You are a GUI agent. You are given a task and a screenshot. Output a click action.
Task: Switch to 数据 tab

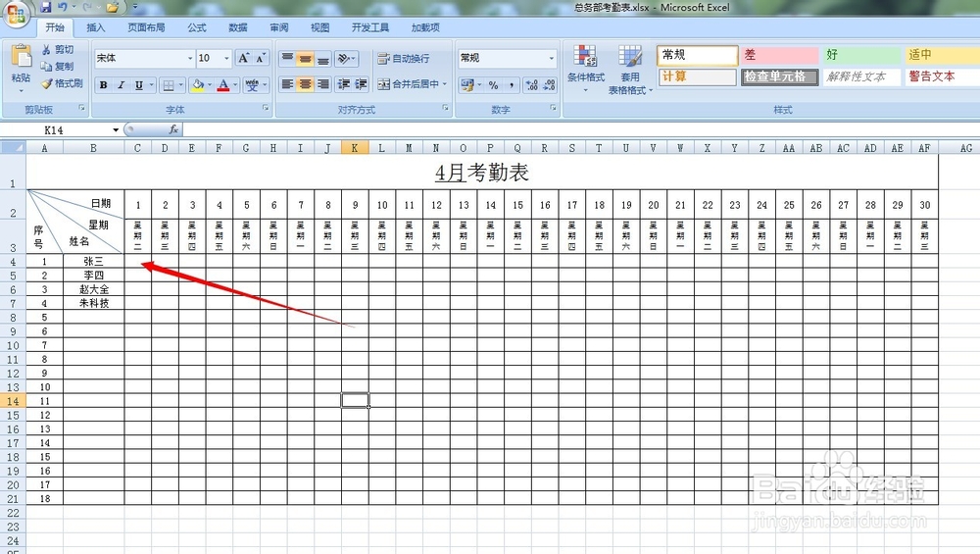238,27
